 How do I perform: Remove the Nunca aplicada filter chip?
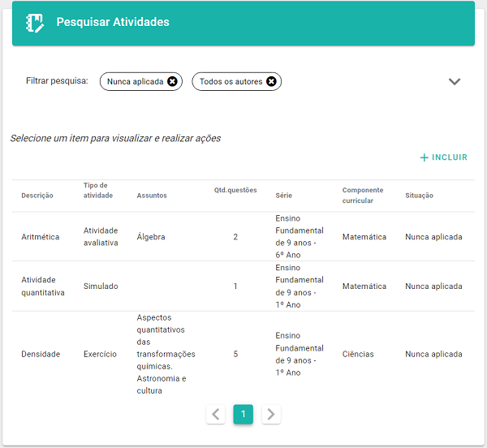tap(172, 81)
